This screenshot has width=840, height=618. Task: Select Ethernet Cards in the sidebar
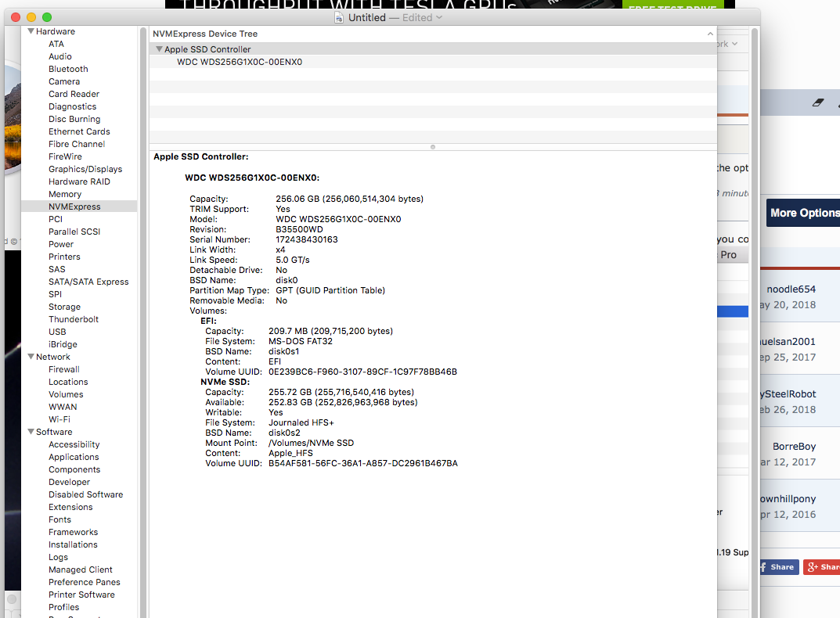(x=79, y=131)
